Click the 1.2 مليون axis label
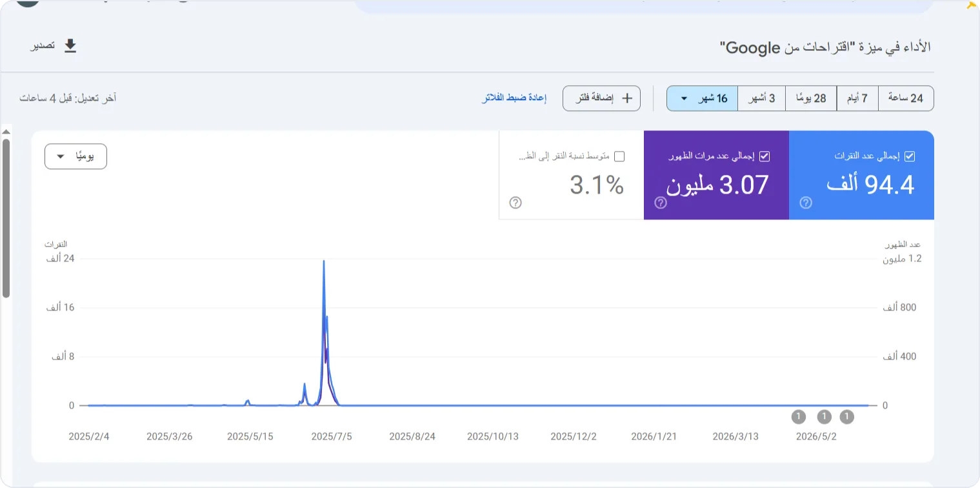The width and height of the screenshot is (980, 488). point(902,258)
